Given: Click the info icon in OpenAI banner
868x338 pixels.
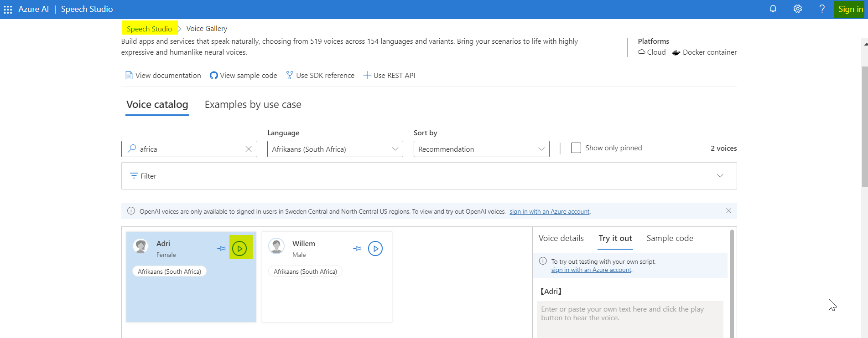Looking at the screenshot, I should point(131,211).
